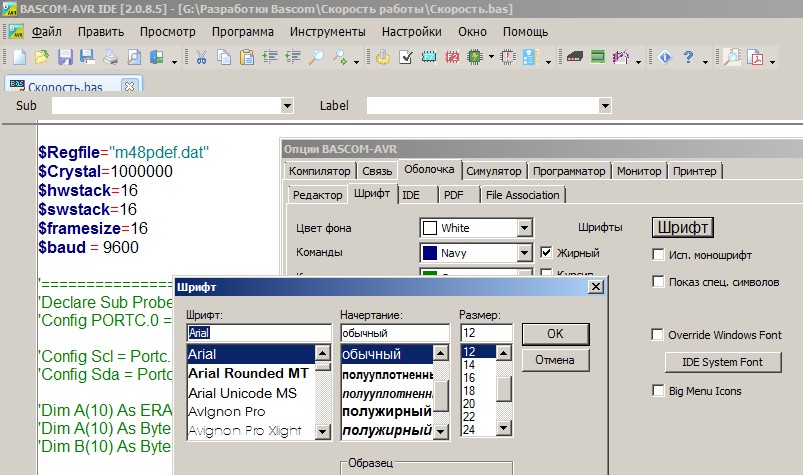Open the Команды Navy color dropdown
The width and height of the screenshot is (803, 475).
pos(524,252)
